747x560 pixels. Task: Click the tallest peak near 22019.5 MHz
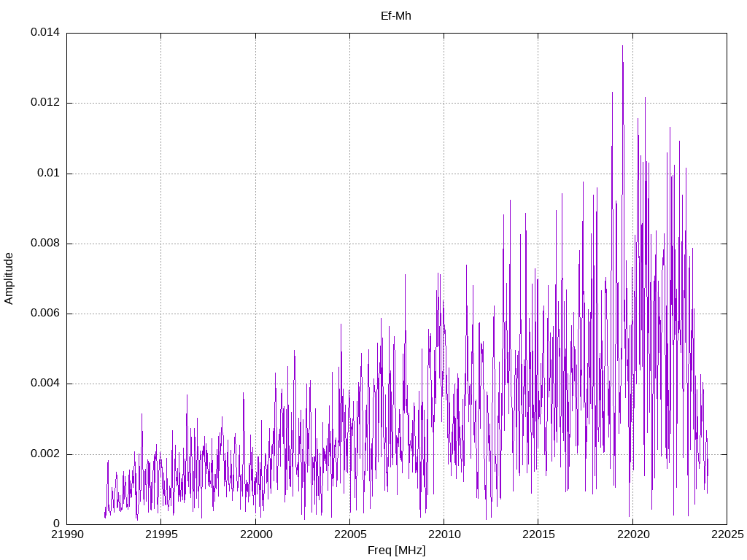[x=623, y=46]
